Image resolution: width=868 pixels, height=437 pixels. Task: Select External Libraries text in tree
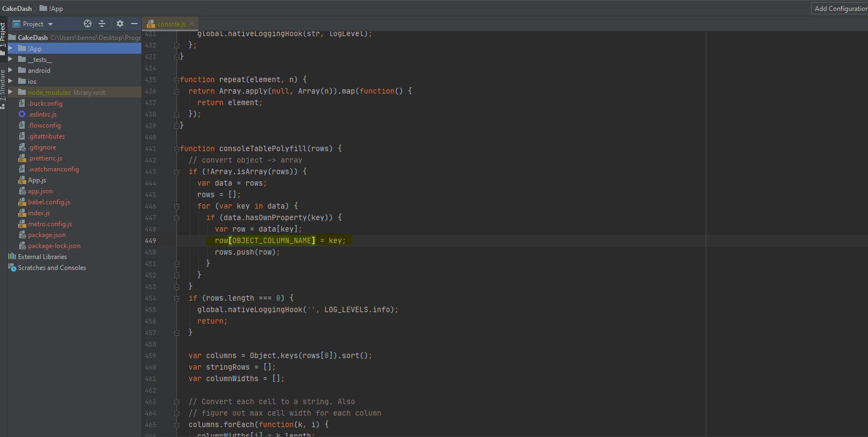42,256
